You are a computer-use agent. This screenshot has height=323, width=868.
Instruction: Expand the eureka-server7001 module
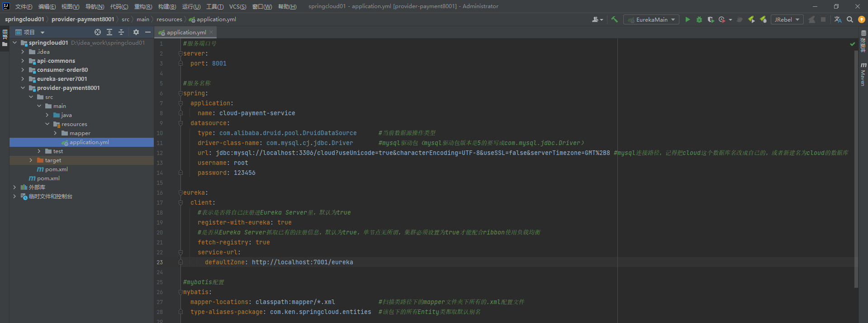pyautogui.click(x=23, y=79)
